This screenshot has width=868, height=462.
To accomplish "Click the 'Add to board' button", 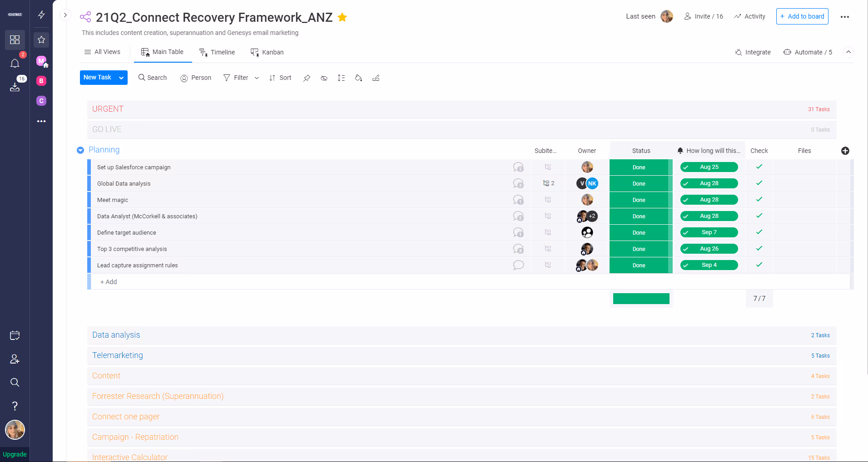I will pyautogui.click(x=802, y=16).
